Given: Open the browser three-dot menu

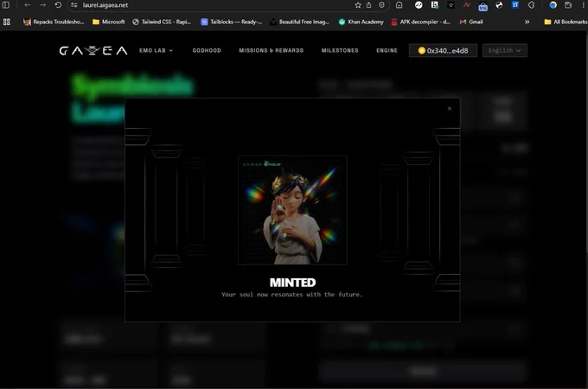Looking at the screenshot, I should pos(583,5).
